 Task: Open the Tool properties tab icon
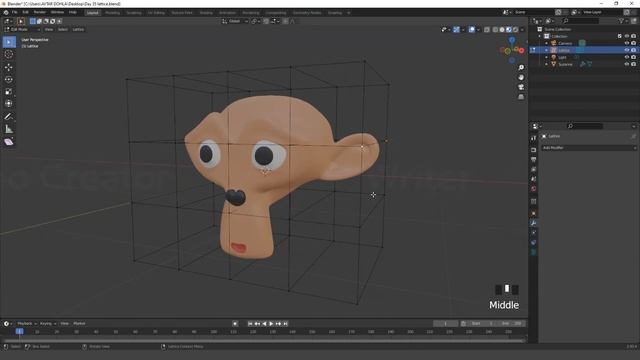(x=533, y=138)
